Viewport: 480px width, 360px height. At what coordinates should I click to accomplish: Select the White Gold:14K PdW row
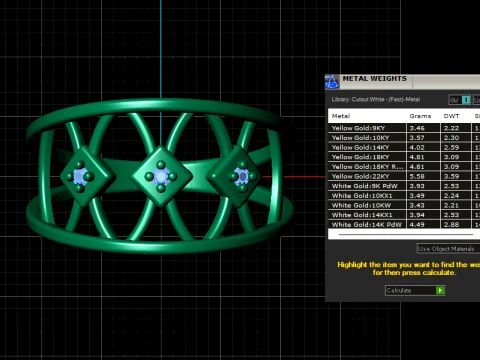click(404, 225)
